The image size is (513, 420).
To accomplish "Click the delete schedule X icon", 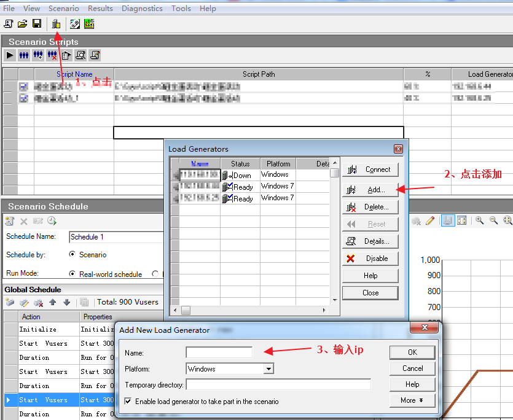I will point(23,222).
